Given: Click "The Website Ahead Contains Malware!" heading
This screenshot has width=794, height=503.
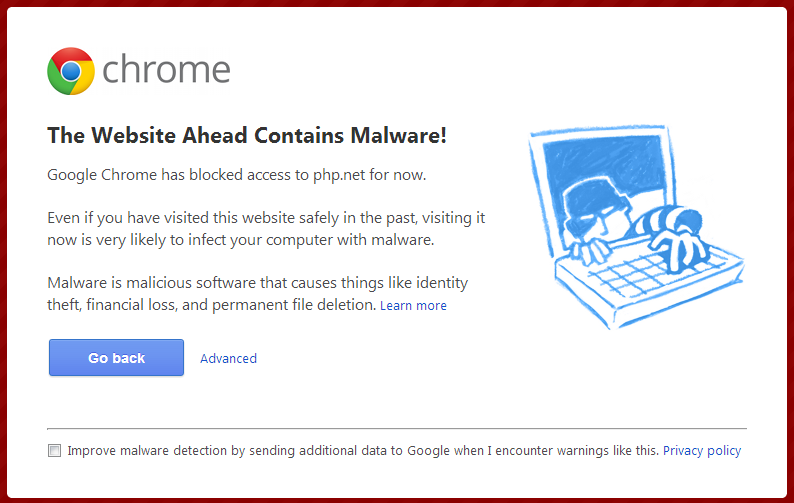Looking at the screenshot, I should 247,136.
